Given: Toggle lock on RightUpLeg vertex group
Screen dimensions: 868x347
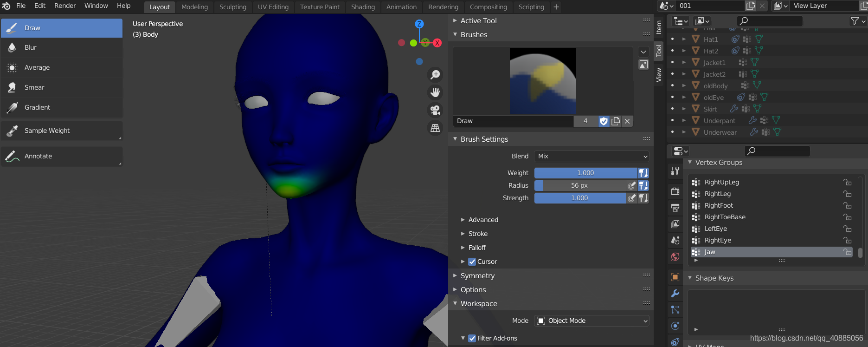Looking at the screenshot, I should [x=847, y=182].
